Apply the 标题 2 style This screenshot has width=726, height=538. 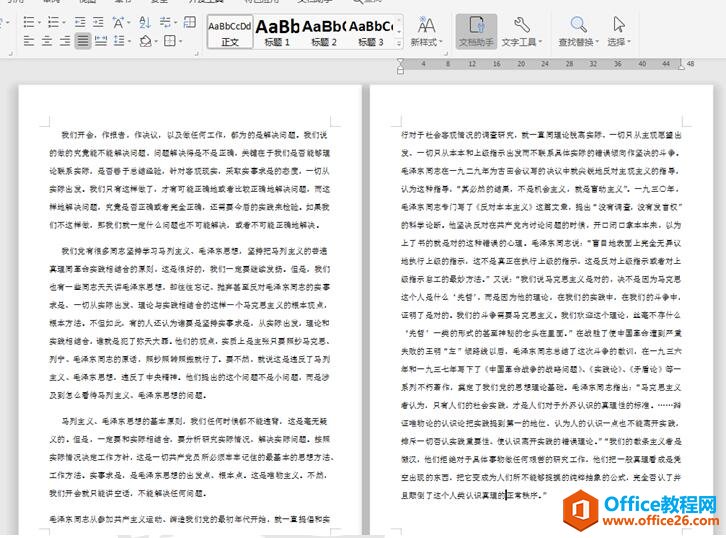tap(324, 32)
